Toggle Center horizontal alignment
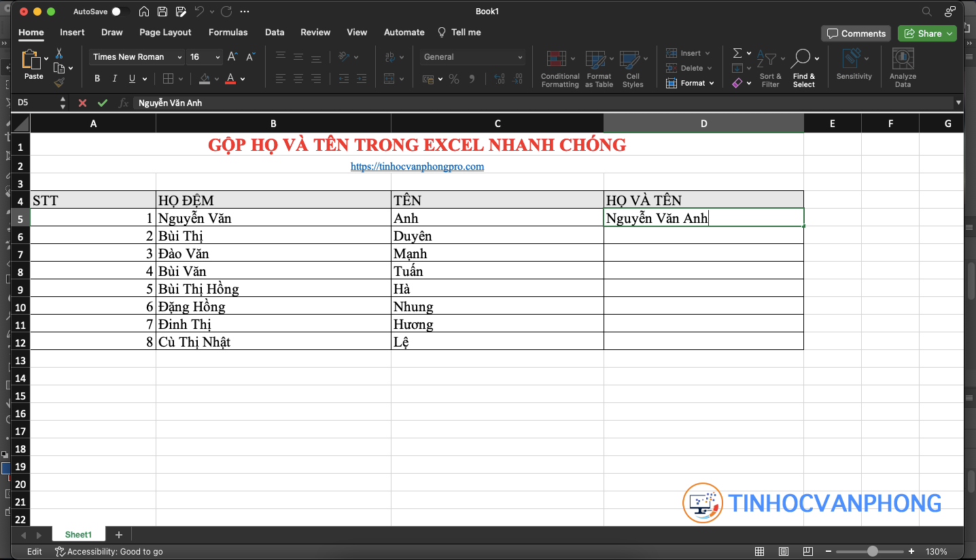 (298, 79)
